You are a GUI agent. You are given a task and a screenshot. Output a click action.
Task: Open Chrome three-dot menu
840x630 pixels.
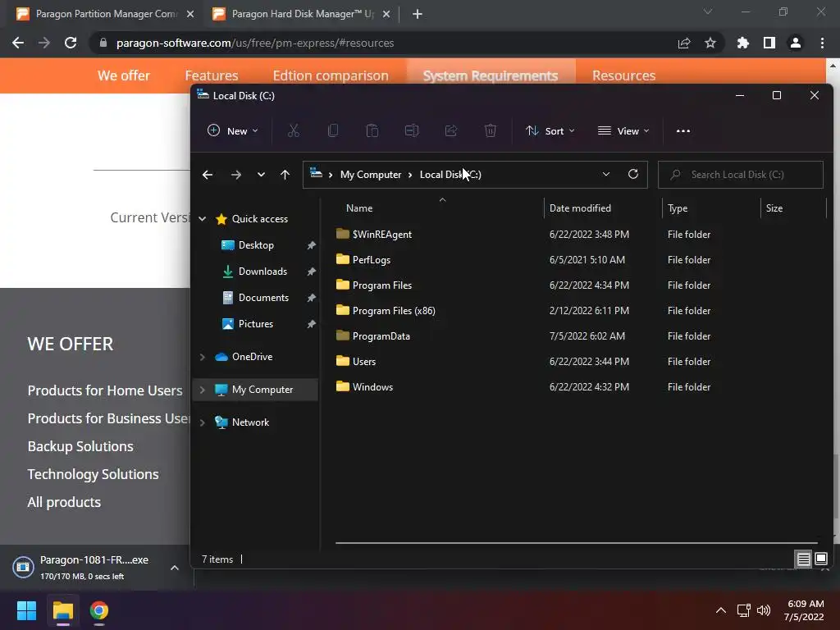click(x=822, y=43)
